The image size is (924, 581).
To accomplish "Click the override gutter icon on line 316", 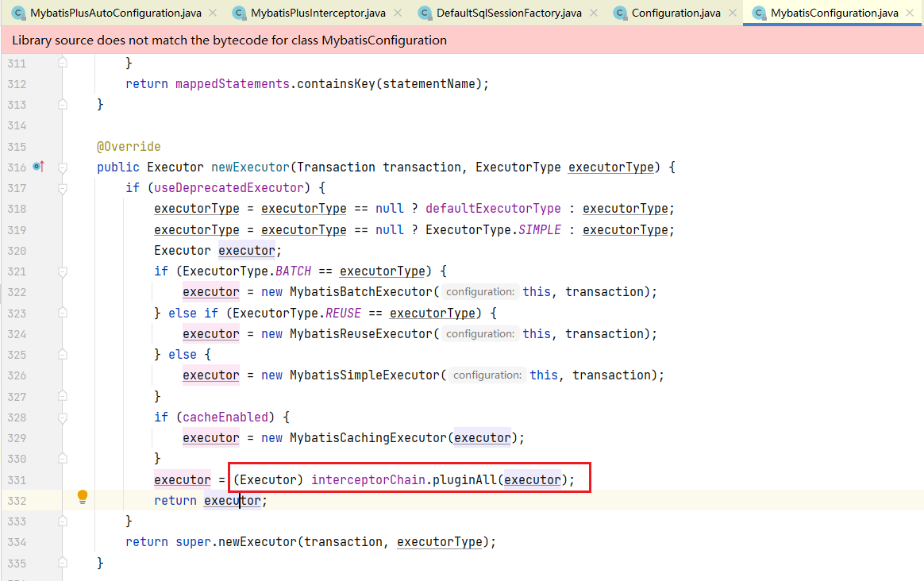I will [x=38, y=167].
